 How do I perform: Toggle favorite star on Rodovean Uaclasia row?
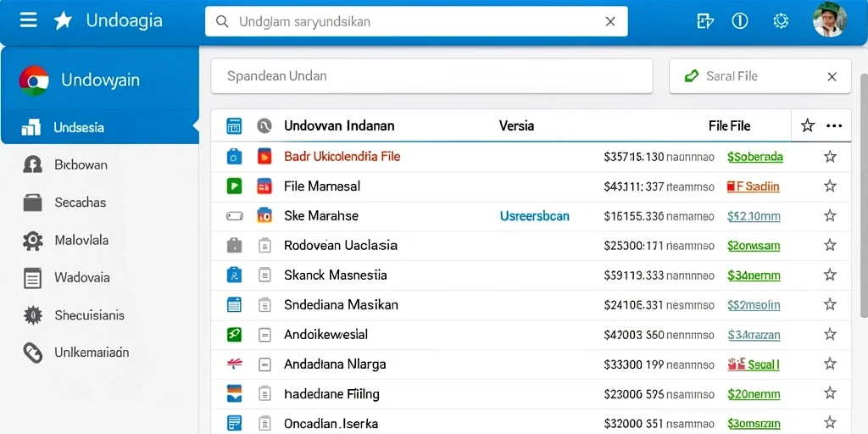coord(830,245)
